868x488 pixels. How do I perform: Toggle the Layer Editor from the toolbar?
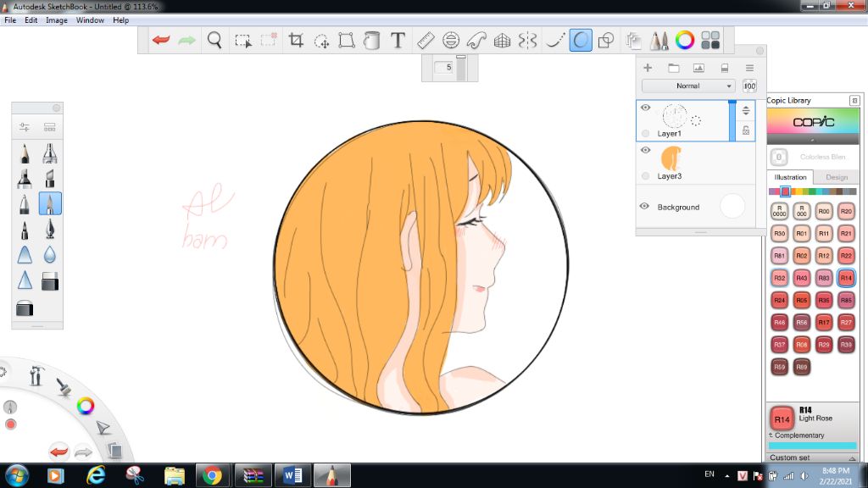633,41
